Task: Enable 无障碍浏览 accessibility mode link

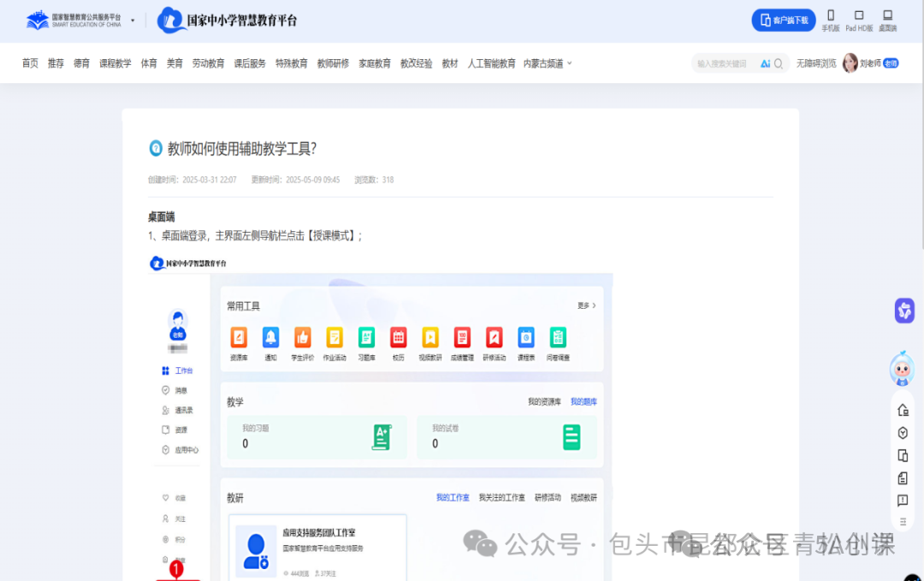Action: tap(816, 63)
